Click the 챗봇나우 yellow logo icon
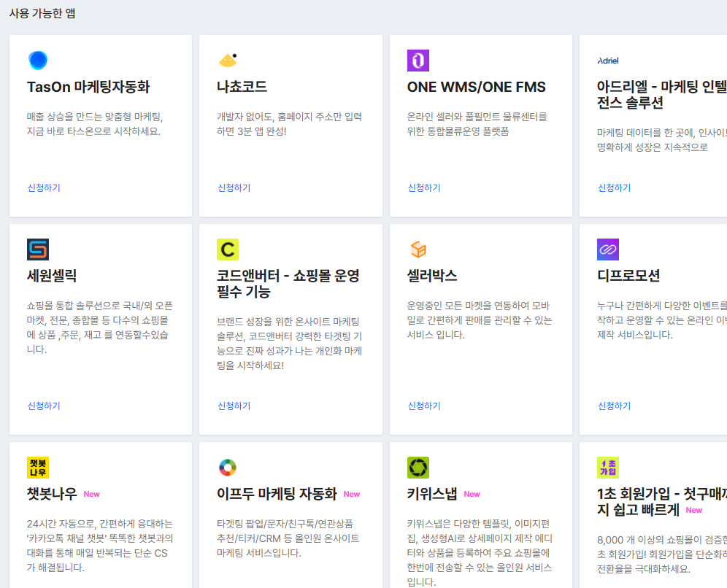 [38, 468]
